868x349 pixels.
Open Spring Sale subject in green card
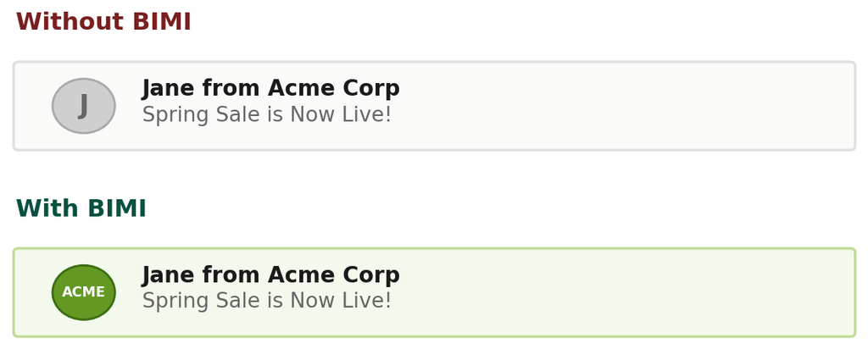point(267,301)
